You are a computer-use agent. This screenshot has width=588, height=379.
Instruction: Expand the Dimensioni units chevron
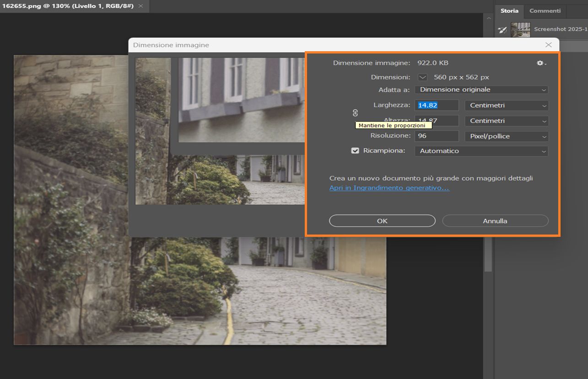(422, 77)
